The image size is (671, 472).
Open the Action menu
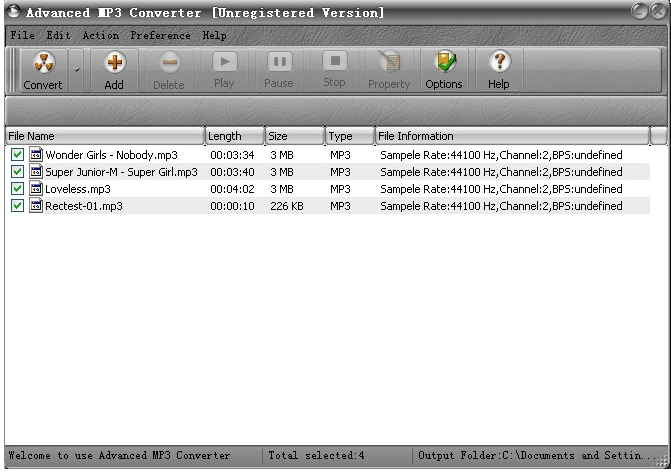coord(101,35)
